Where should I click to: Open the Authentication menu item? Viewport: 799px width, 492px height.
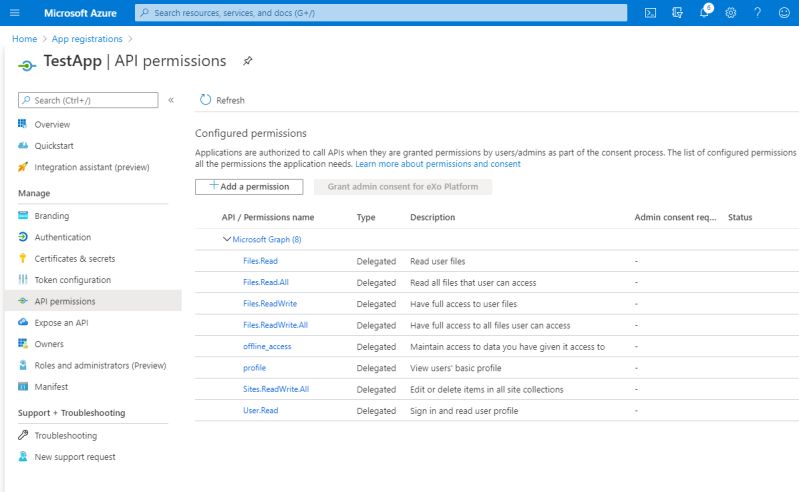click(63, 237)
